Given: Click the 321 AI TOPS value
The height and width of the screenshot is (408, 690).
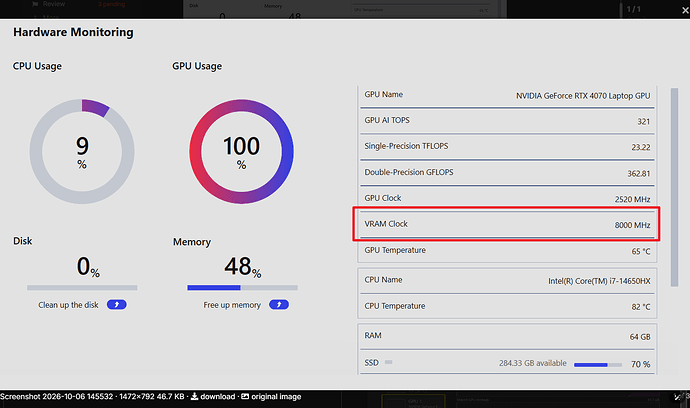Looking at the screenshot, I should pos(643,121).
